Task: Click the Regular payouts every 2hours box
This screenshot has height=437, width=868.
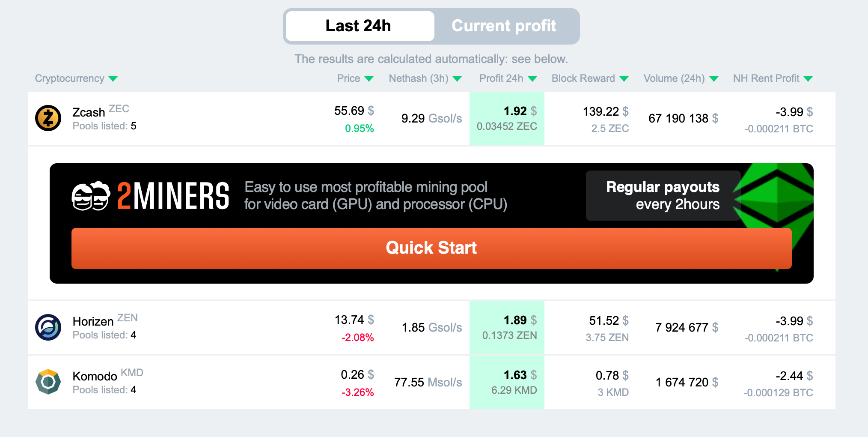Action: tap(663, 196)
